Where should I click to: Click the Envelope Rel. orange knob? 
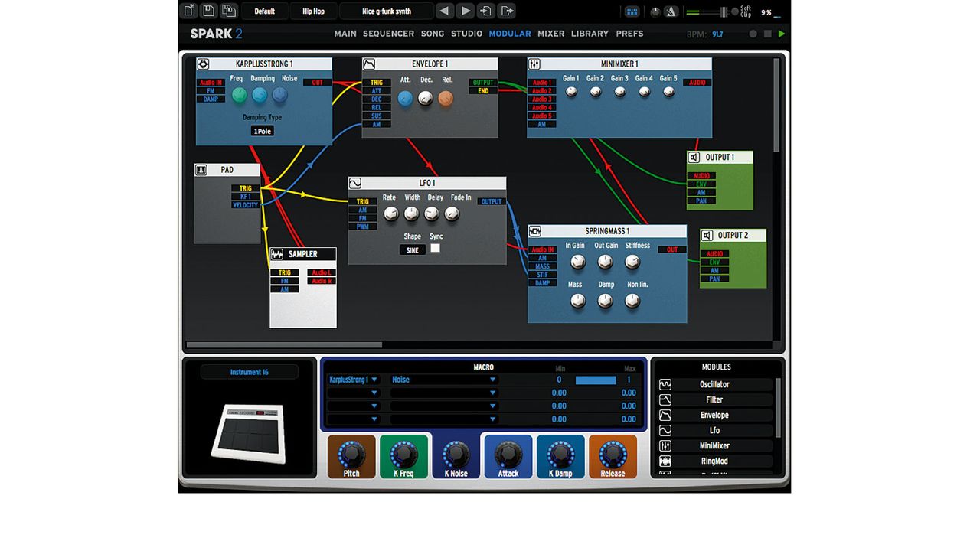(x=446, y=98)
